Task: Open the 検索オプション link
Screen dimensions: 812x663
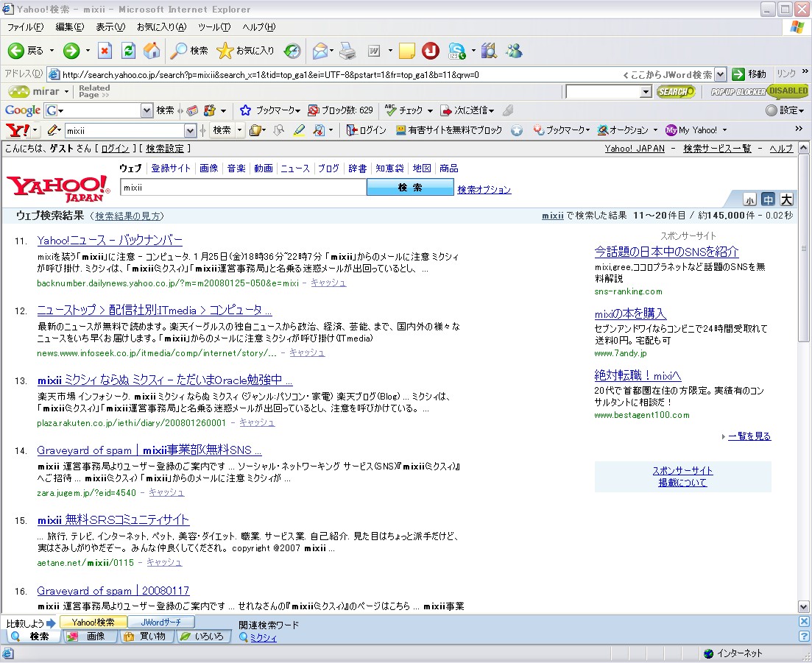Action: click(484, 189)
